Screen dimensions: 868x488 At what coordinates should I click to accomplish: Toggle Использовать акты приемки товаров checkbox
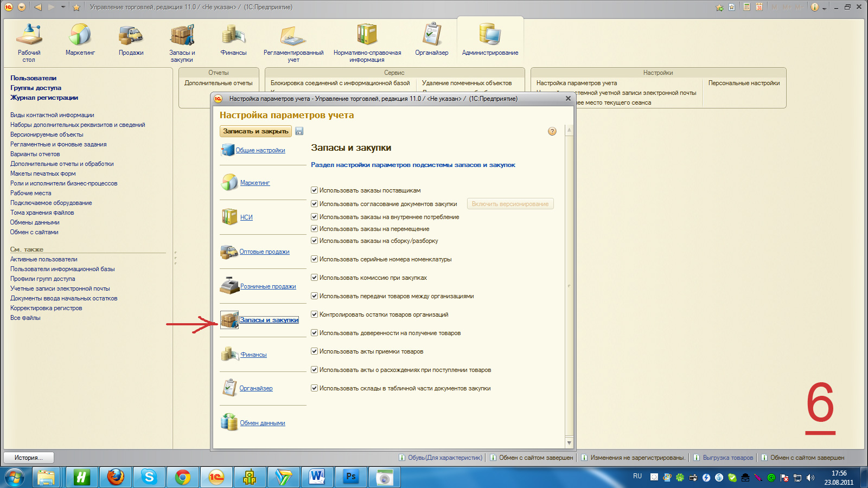(314, 351)
